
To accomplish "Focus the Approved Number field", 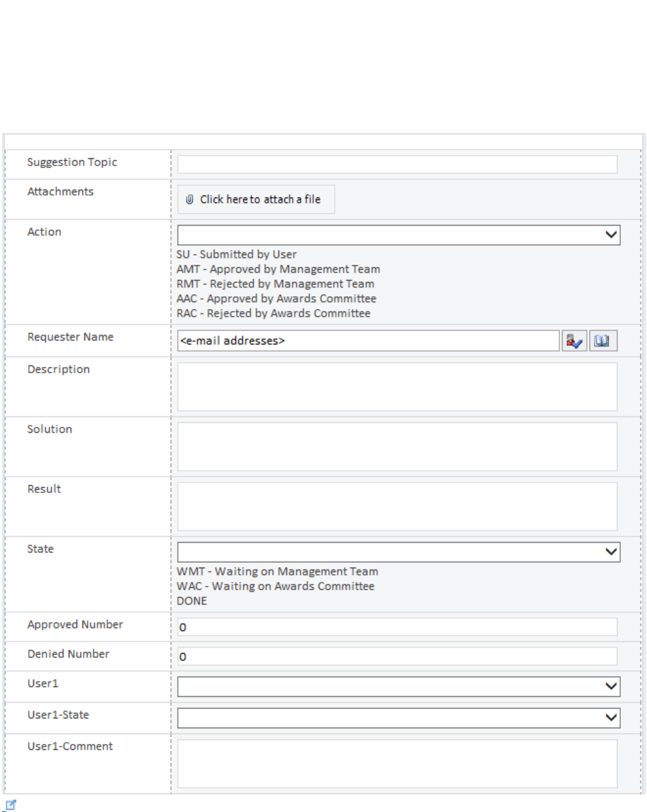I will click(x=397, y=627).
